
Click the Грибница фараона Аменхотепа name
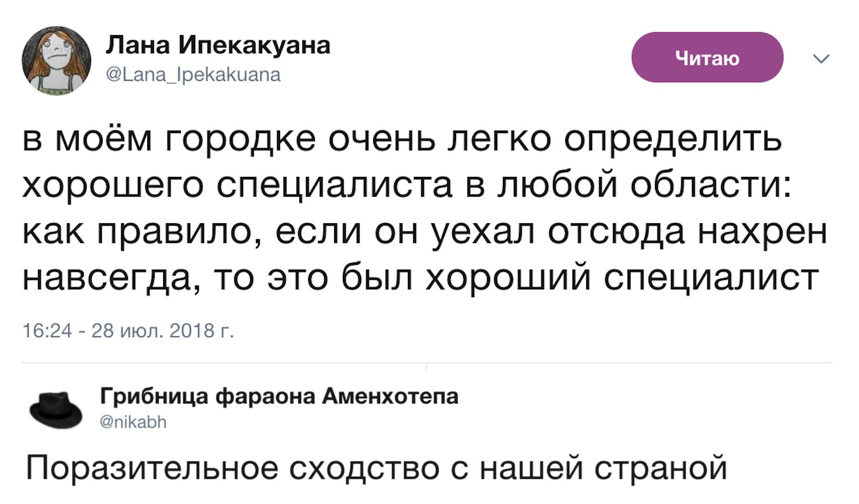tap(279, 396)
